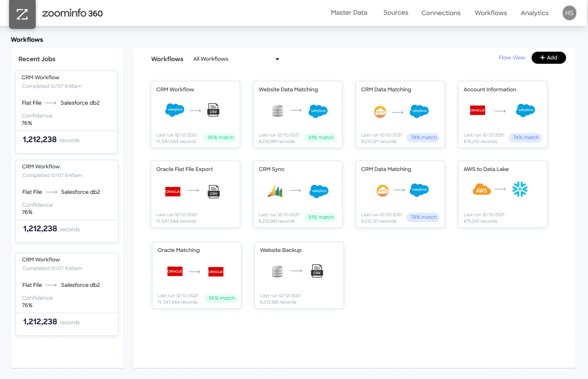Click zoominfo 360 brand text
Screen dimensions: 588x379
tap(72, 13)
